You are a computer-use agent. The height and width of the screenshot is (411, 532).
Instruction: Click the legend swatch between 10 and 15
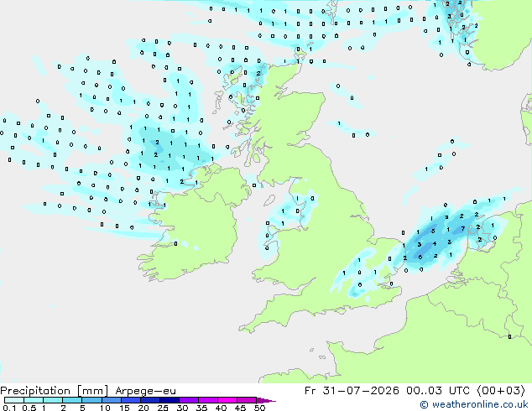112,400
